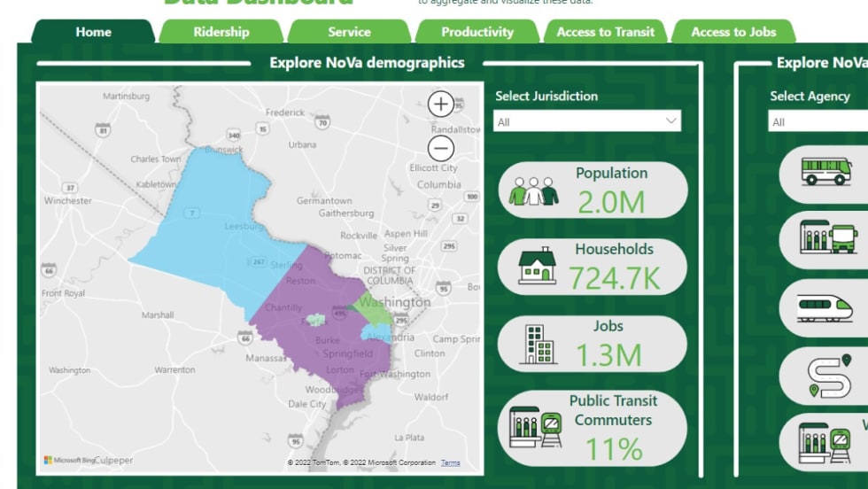
Task: Open the Service tab
Action: [x=349, y=32]
